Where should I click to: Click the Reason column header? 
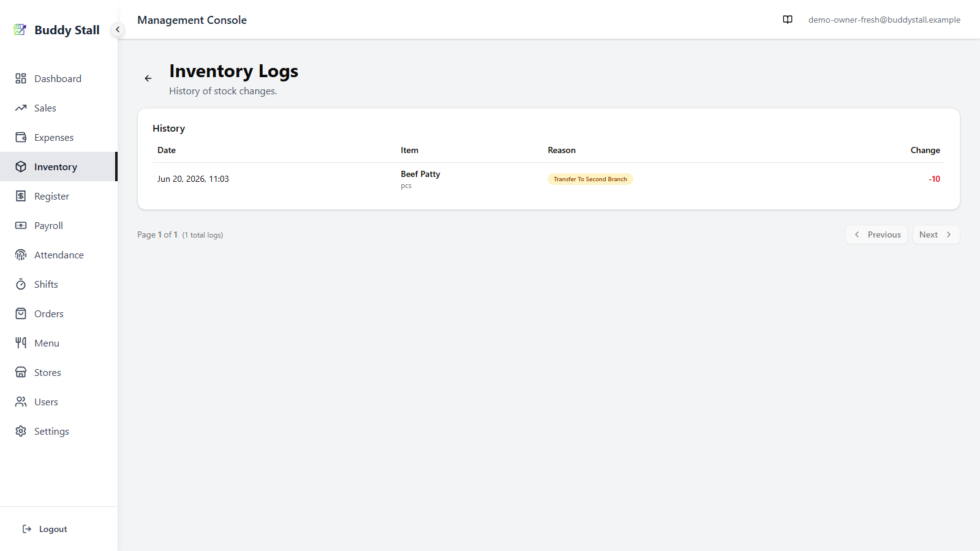pos(562,150)
